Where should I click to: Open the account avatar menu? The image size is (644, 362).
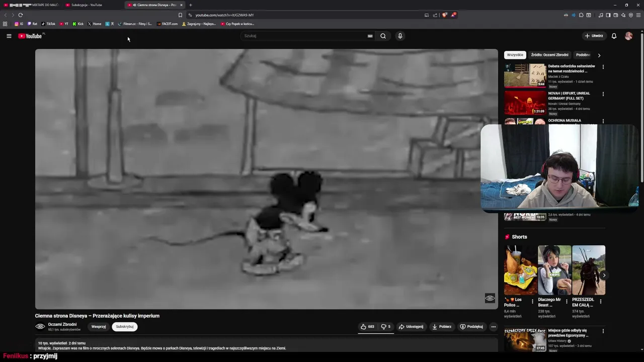pos(628,36)
